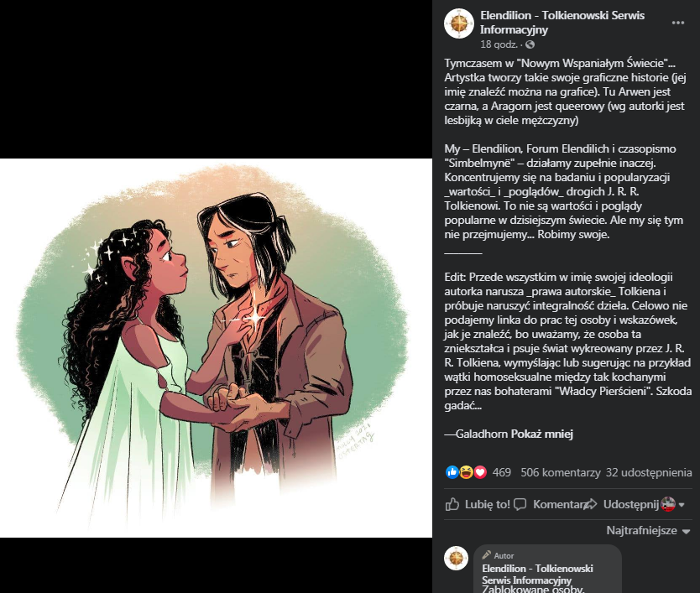Collapse post text with 'Pokaż mniej'
Screen dimensions: 700x593
pyautogui.click(x=542, y=434)
